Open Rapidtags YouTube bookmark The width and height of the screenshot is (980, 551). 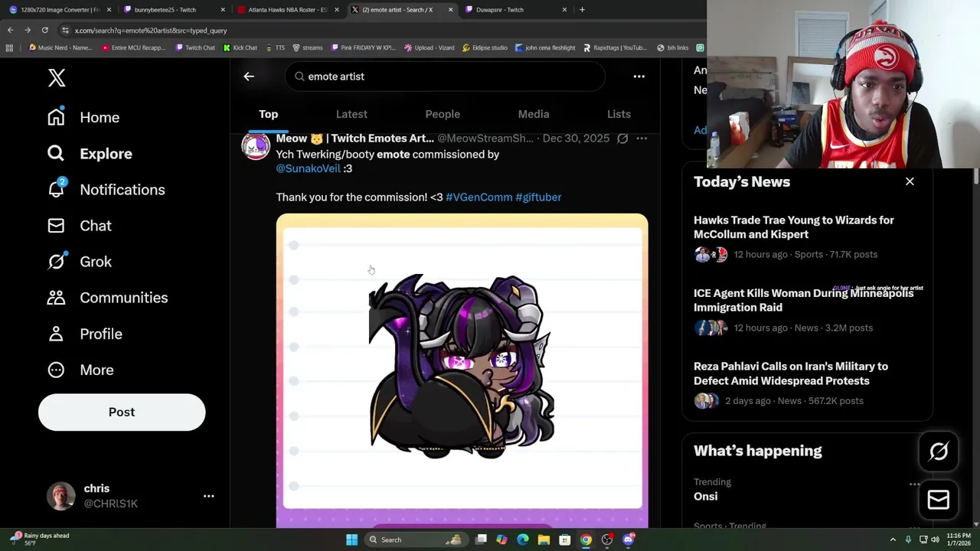click(x=615, y=47)
